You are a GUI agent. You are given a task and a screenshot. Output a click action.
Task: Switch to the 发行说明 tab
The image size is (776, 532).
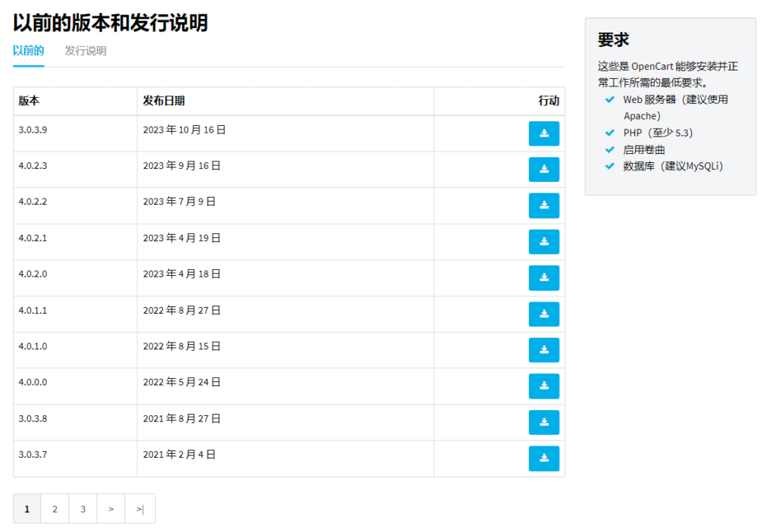coord(85,51)
